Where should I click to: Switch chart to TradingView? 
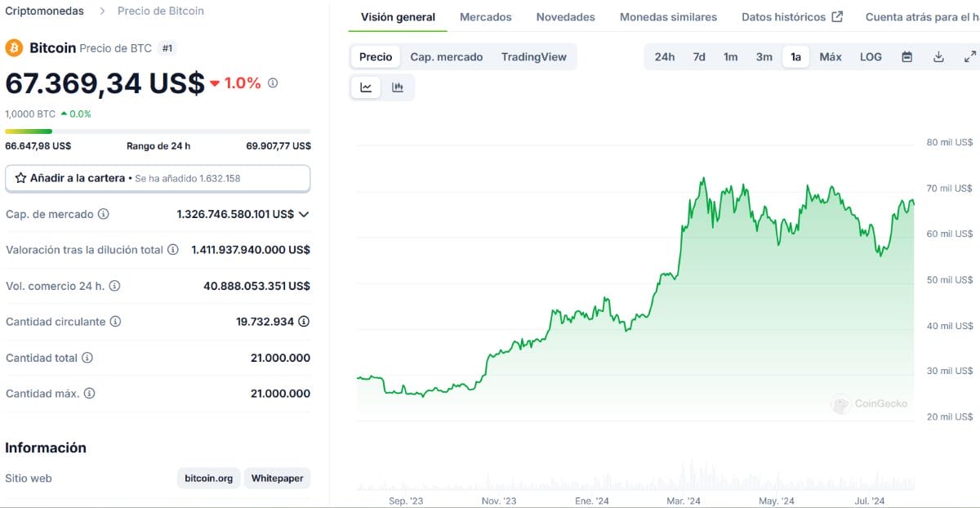pos(534,56)
